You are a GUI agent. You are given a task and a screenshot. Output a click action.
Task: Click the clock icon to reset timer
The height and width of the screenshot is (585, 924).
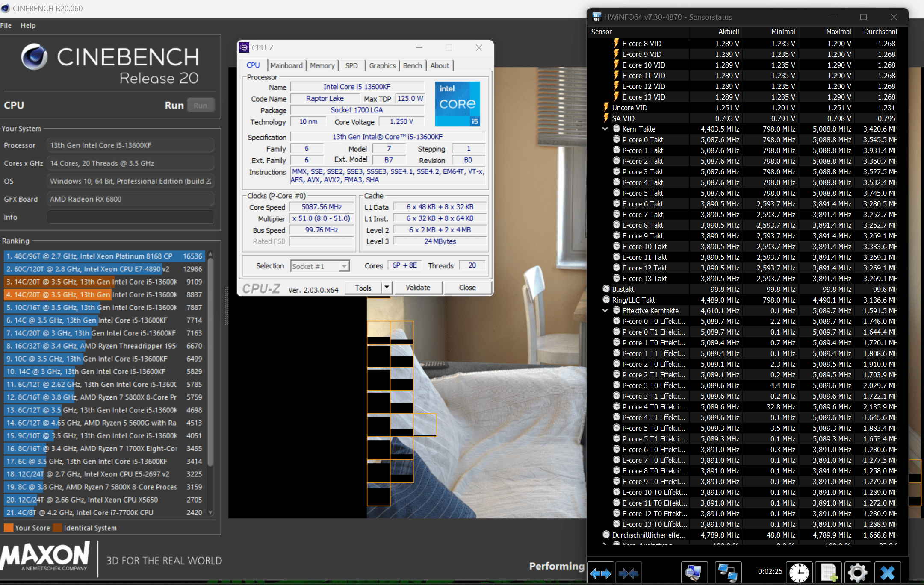click(799, 573)
